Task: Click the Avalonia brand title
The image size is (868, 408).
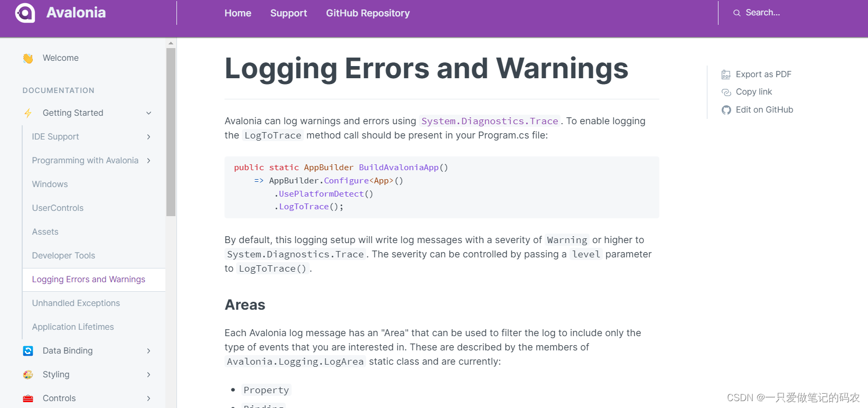Action: [x=76, y=13]
